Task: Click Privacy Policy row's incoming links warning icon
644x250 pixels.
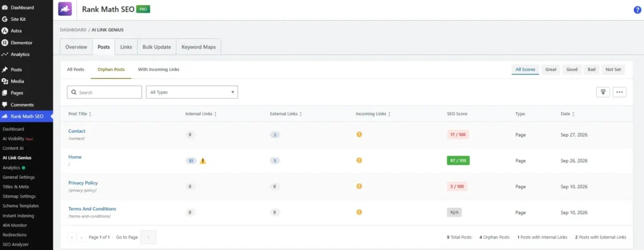Action: (359, 186)
